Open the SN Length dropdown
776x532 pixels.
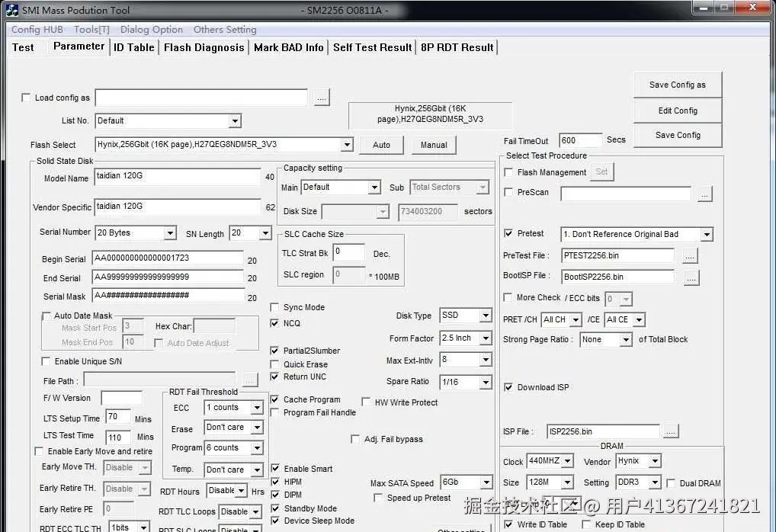tap(250, 232)
